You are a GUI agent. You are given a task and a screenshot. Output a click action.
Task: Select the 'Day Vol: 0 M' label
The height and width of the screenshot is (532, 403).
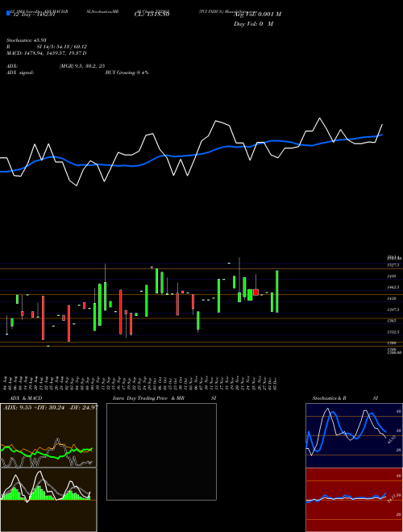tap(254, 23)
